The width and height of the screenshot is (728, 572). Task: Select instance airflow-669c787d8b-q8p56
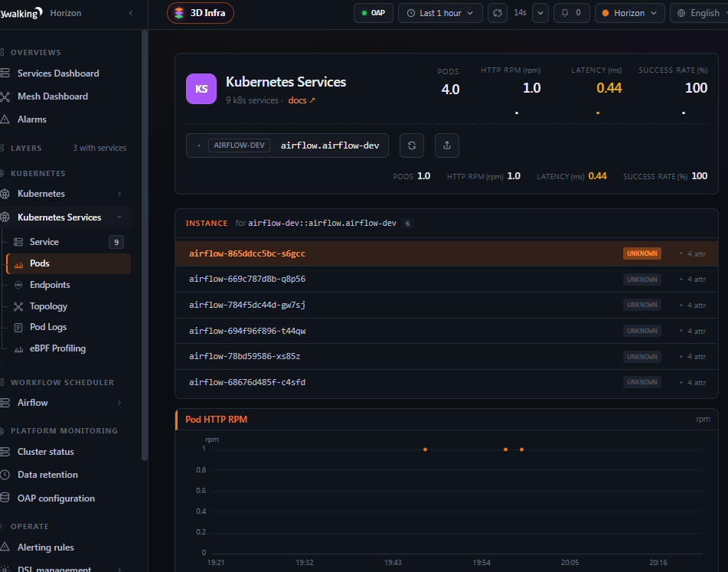(x=446, y=279)
